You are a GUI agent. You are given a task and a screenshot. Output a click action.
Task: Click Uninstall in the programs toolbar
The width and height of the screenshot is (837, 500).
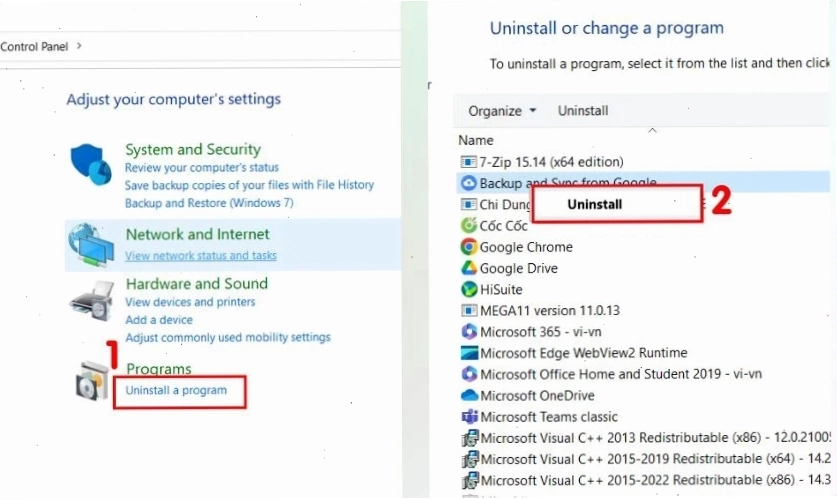pyautogui.click(x=583, y=111)
